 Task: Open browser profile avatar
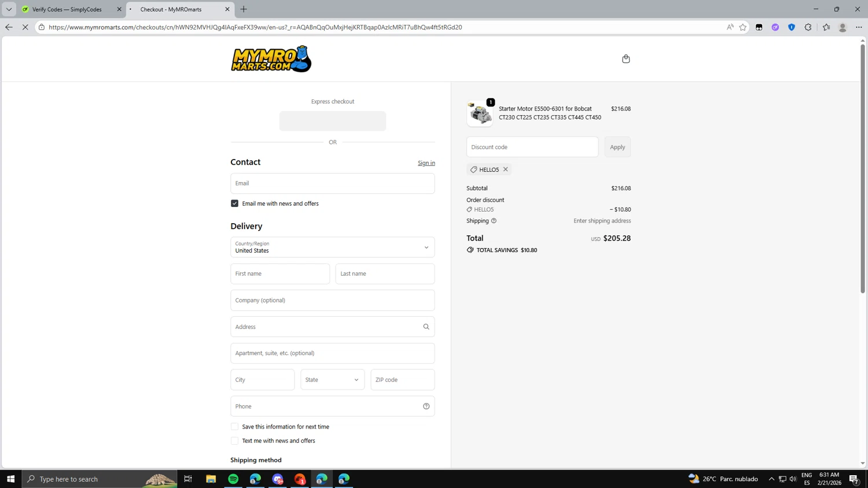point(843,27)
